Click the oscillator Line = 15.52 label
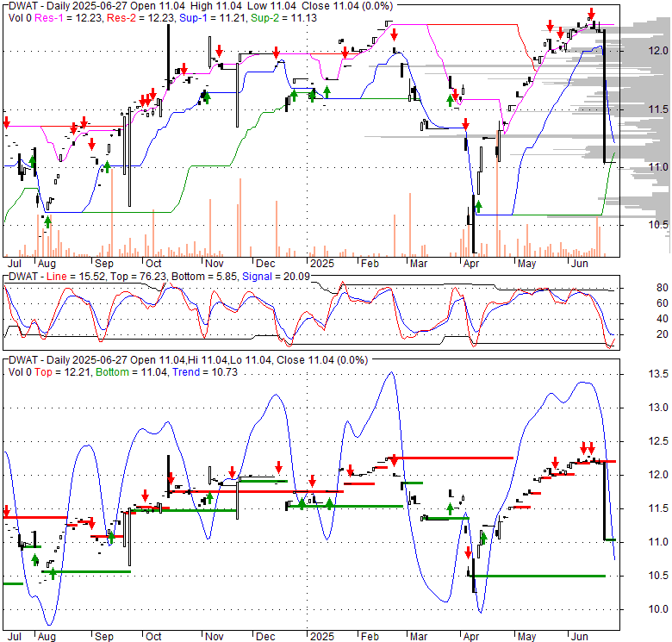 click(75, 277)
